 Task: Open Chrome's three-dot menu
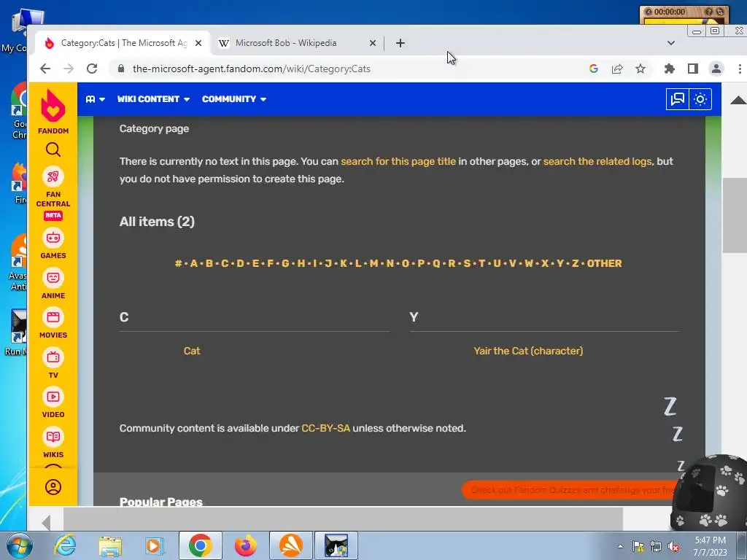pyautogui.click(x=740, y=69)
